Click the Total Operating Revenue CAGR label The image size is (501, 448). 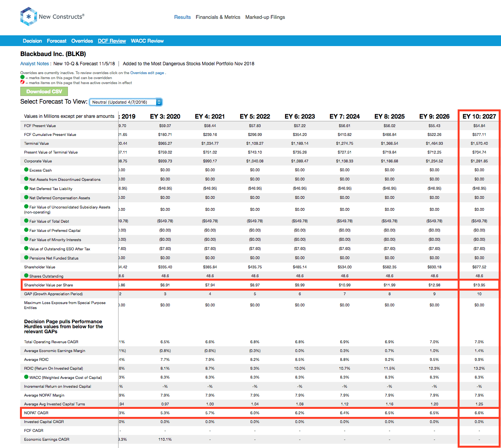point(51,342)
